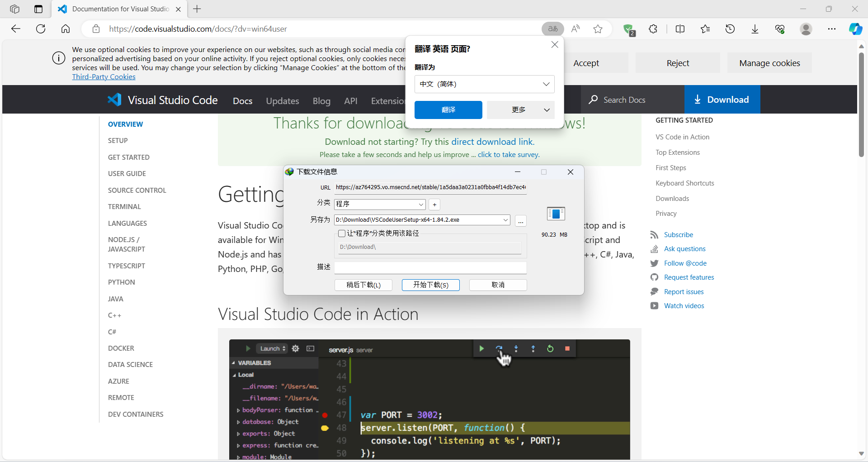
Task: Click the 描述 description input field
Action: pyautogui.click(x=430, y=267)
